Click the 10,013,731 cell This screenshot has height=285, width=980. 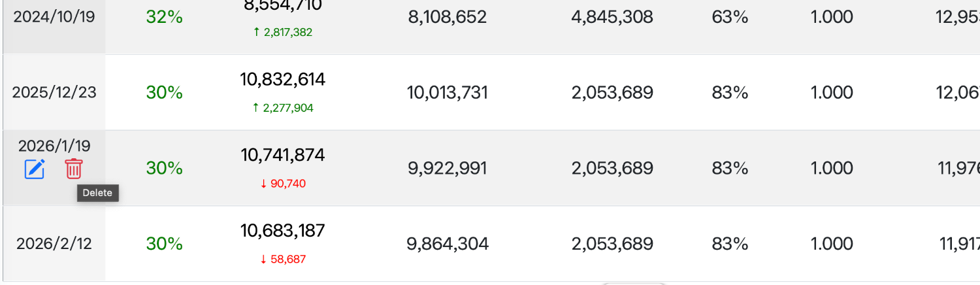448,93
